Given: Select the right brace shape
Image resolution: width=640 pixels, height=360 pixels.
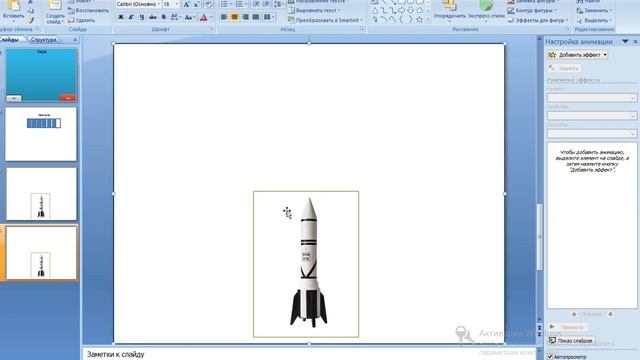Looking at the screenshot, I should (x=411, y=19).
